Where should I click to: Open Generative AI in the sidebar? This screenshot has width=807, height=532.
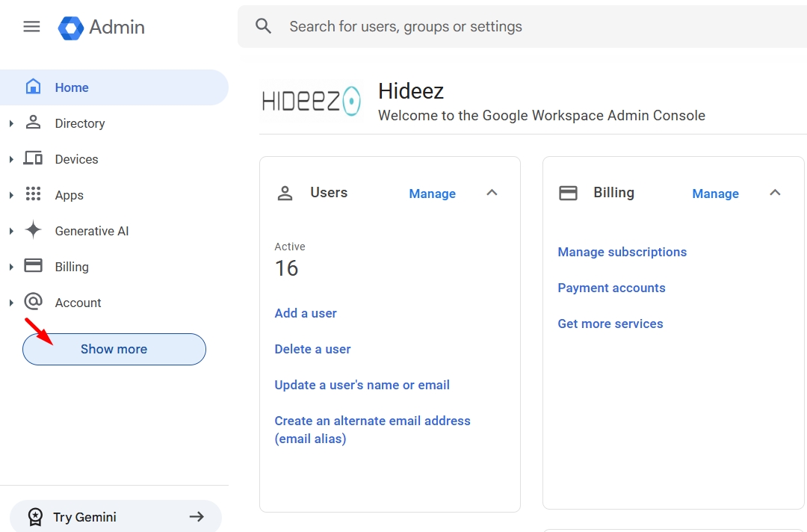coord(92,231)
